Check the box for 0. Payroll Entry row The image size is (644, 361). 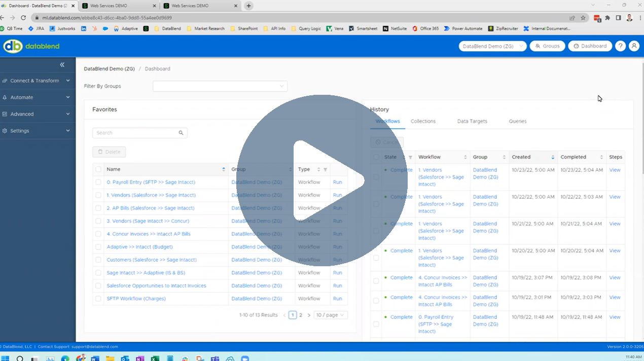(x=98, y=182)
